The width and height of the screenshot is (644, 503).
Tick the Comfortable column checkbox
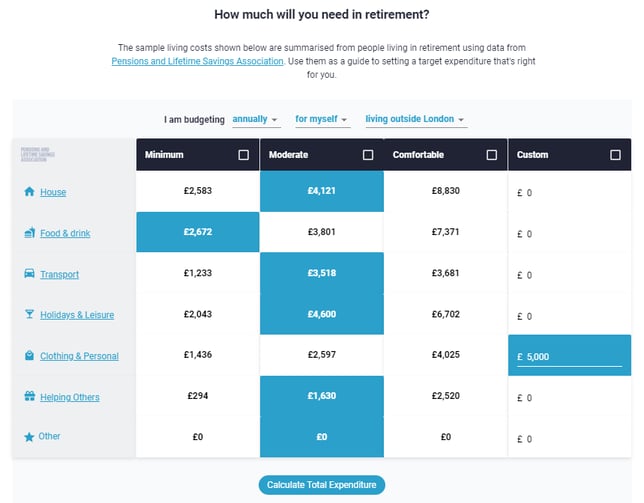coord(492,155)
